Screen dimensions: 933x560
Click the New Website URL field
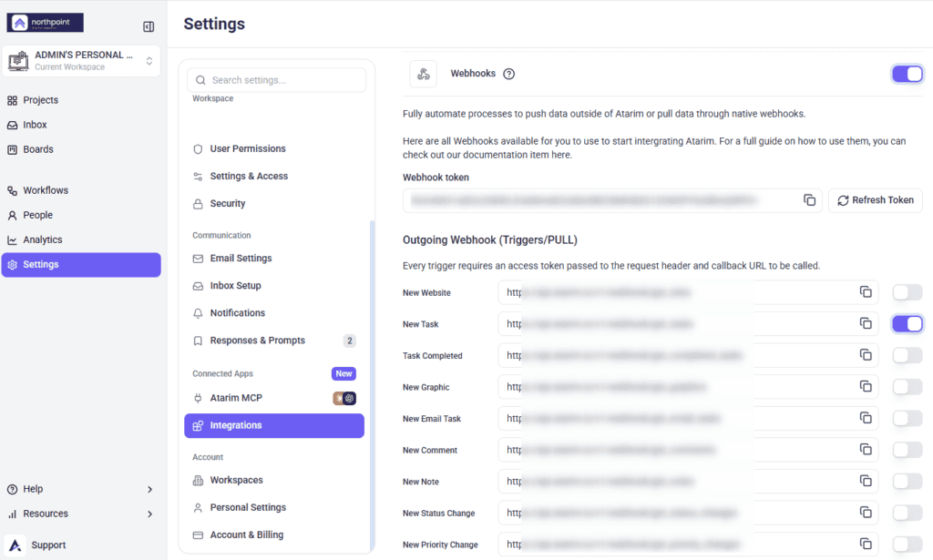[688, 292]
